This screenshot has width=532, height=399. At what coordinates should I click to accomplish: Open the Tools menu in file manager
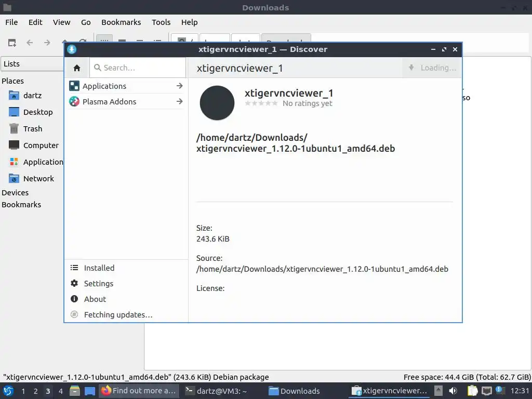(161, 22)
